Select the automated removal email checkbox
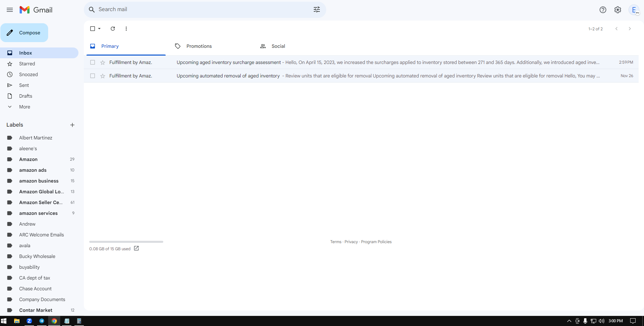644x326 pixels. coord(93,76)
